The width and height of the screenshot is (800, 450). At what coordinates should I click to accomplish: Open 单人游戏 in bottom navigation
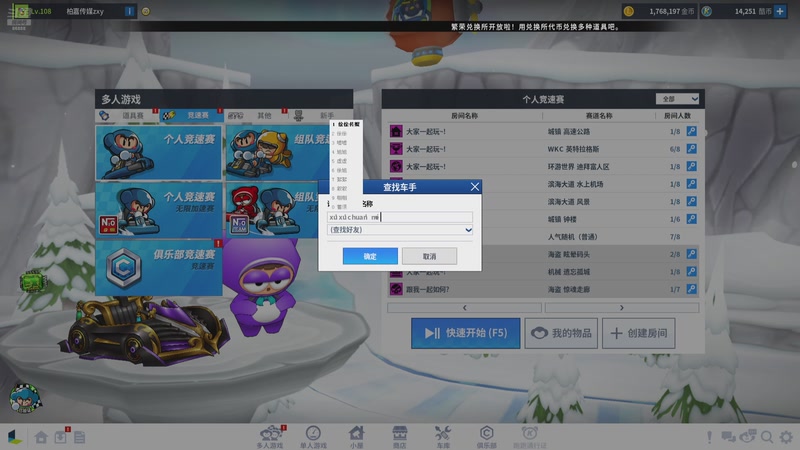pos(313,437)
